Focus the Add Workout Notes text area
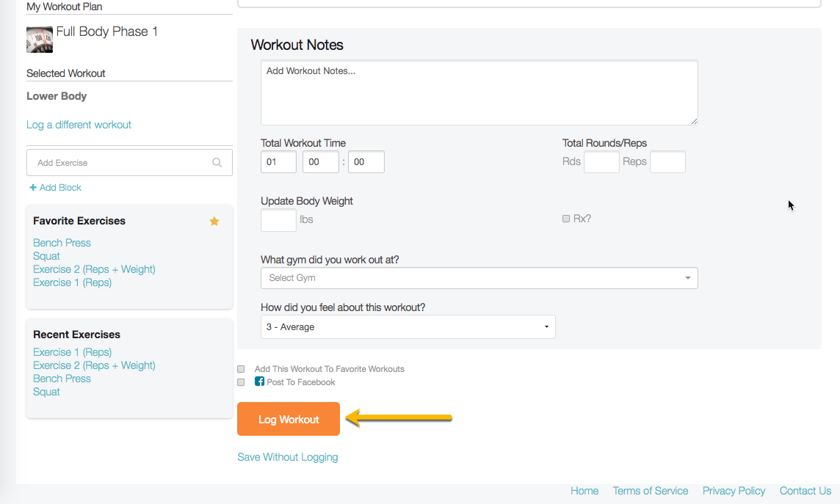Viewport: 840px width, 504px height. (479, 92)
